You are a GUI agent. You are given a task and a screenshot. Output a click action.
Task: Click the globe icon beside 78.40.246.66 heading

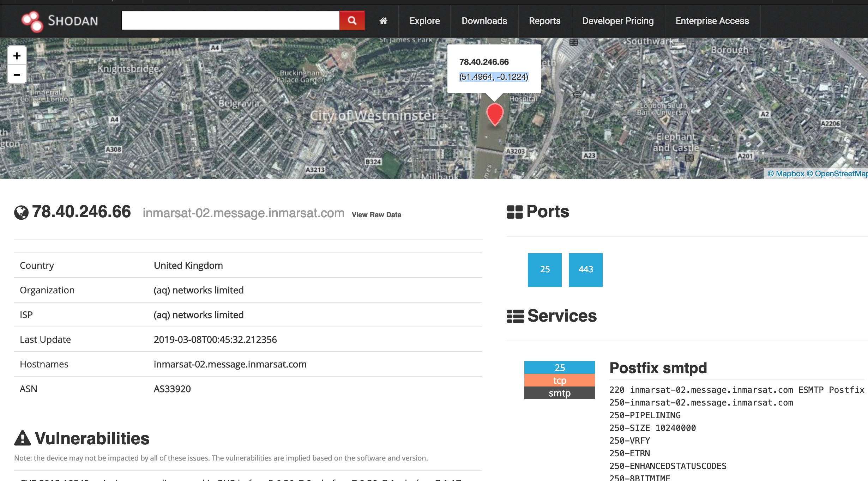(21, 212)
